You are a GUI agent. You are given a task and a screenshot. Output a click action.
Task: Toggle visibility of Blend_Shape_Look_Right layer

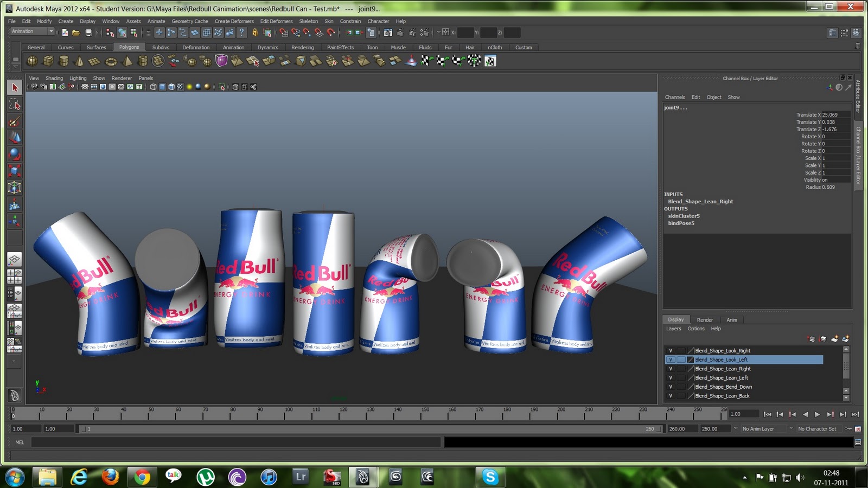click(x=671, y=350)
